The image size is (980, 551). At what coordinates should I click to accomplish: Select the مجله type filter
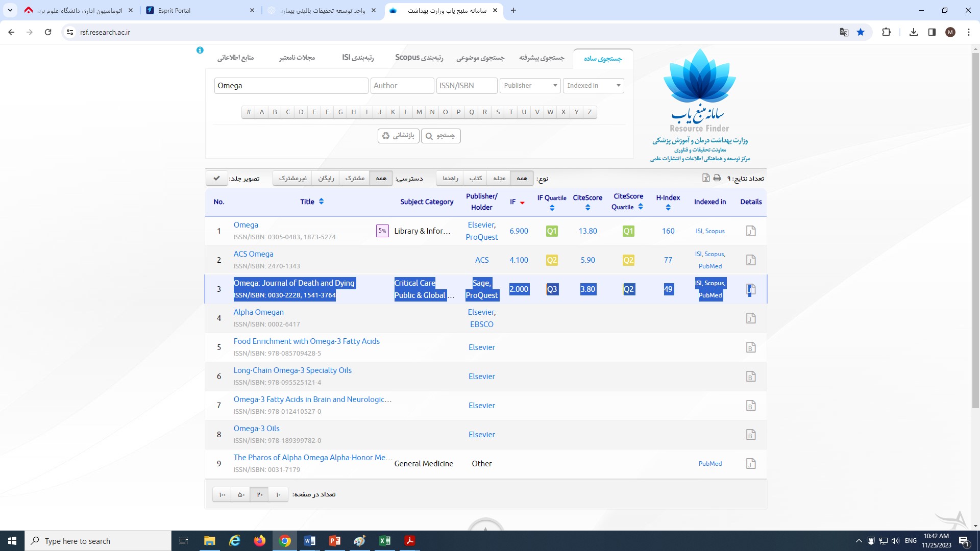499,178
